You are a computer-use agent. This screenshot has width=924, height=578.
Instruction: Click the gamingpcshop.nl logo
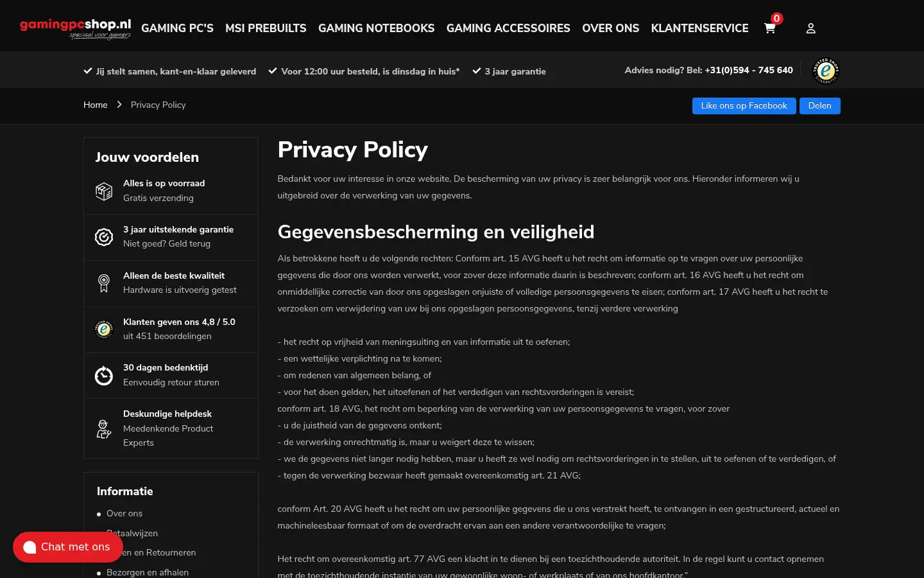(x=75, y=28)
